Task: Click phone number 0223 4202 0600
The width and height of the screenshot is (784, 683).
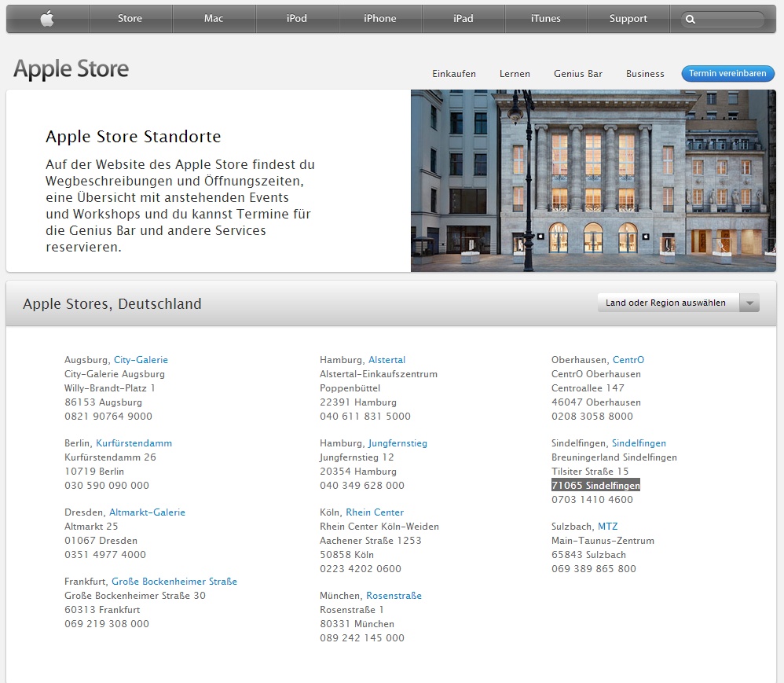Action: click(361, 568)
